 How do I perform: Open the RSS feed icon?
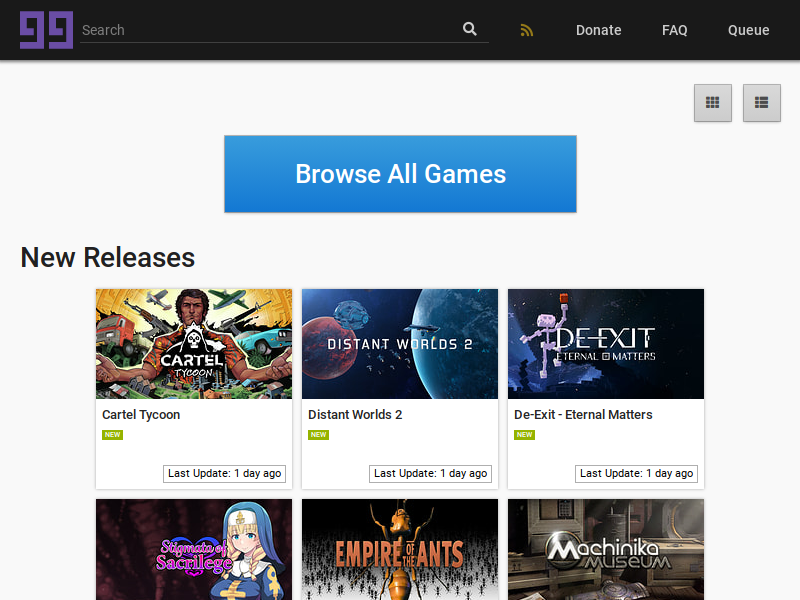point(527,31)
